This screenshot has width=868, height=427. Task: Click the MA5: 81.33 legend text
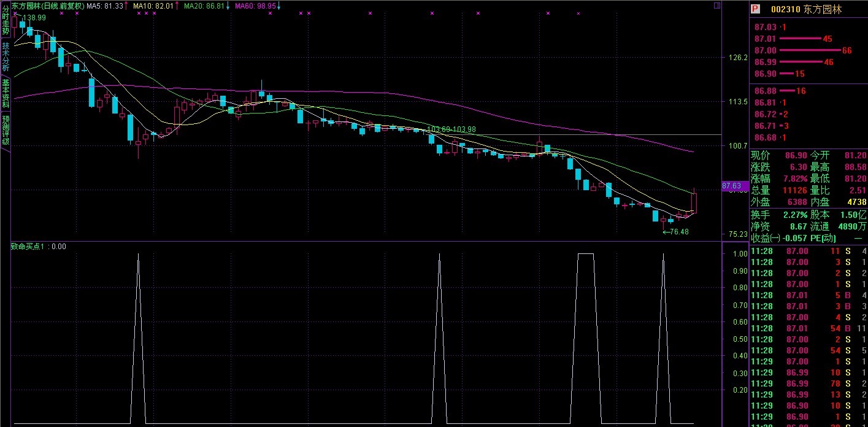pos(104,6)
